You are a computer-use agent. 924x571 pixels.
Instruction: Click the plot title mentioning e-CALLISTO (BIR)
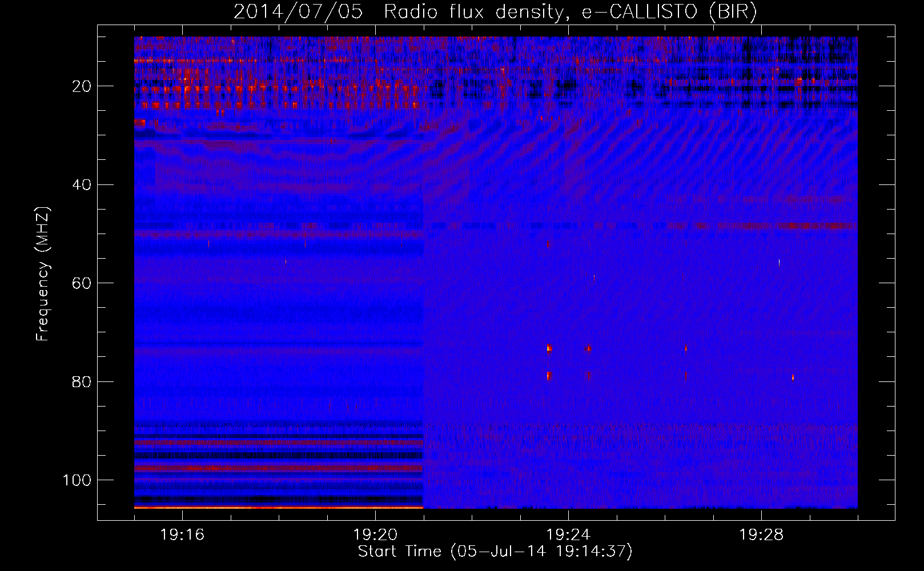click(x=495, y=11)
